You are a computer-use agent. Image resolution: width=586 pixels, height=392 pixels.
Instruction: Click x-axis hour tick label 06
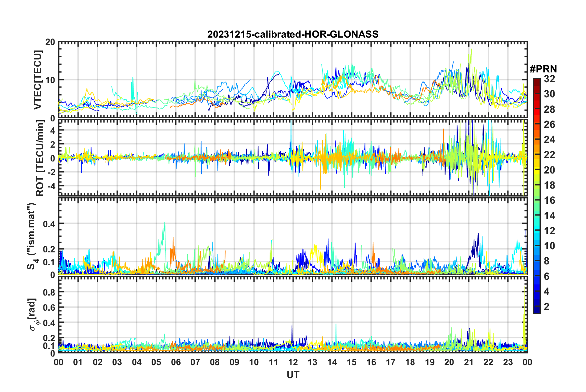click(x=176, y=362)
